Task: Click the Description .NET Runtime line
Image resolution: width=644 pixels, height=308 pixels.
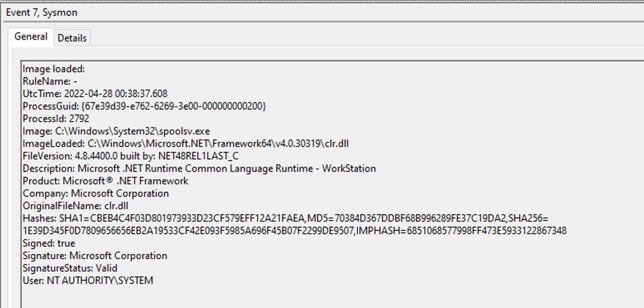Action: click(199, 168)
